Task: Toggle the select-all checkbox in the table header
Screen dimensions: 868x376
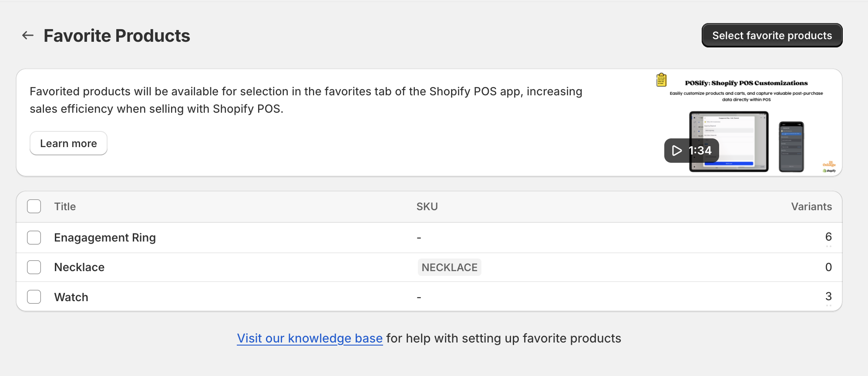Action: (34, 206)
